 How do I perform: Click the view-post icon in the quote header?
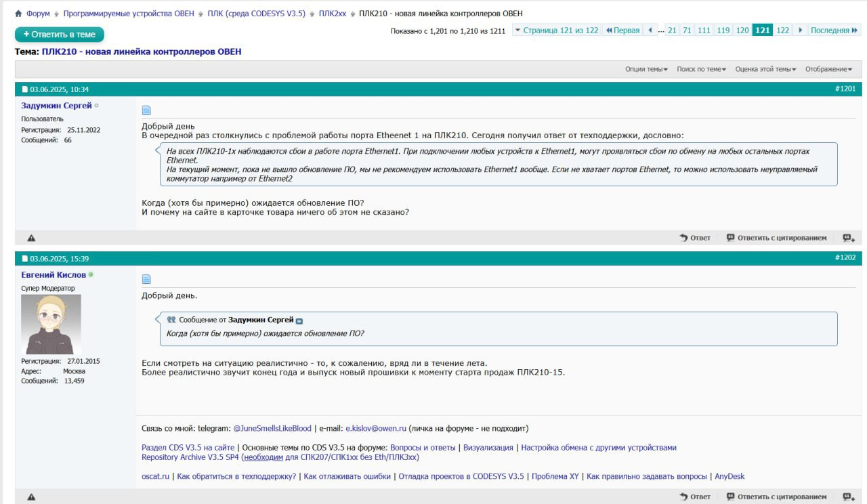pos(299,320)
